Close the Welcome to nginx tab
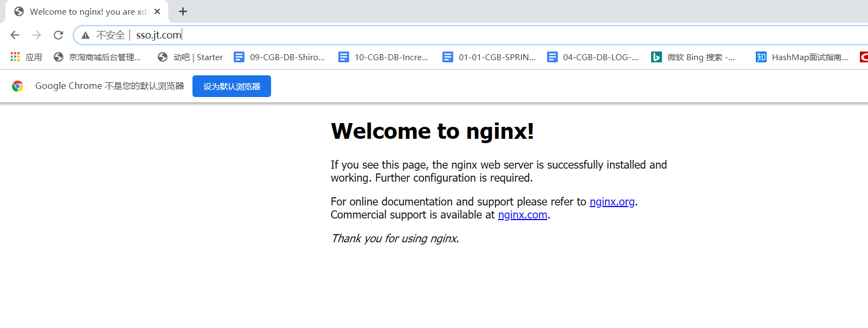Viewport: 868px width, 328px height. (x=157, y=11)
